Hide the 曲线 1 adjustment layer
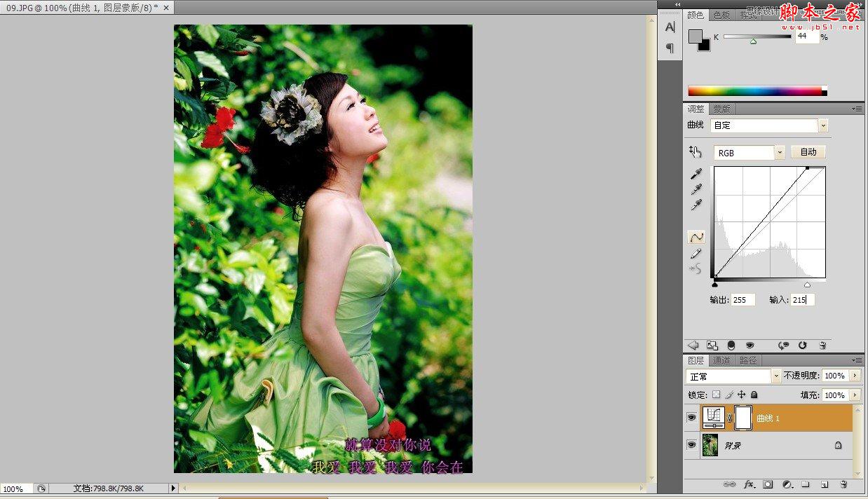 (x=693, y=417)
